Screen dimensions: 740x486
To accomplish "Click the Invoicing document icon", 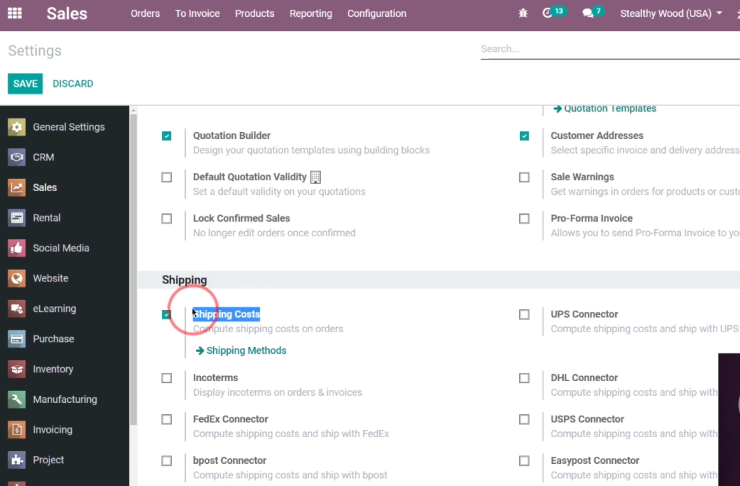I will 17,429.
